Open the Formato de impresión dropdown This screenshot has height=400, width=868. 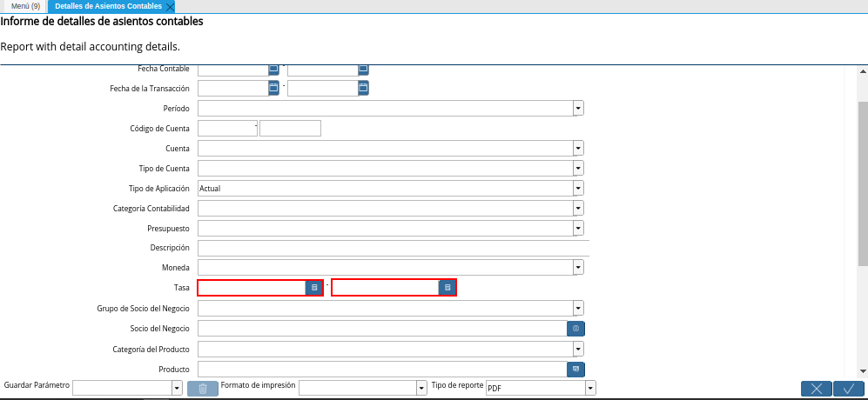422,389
